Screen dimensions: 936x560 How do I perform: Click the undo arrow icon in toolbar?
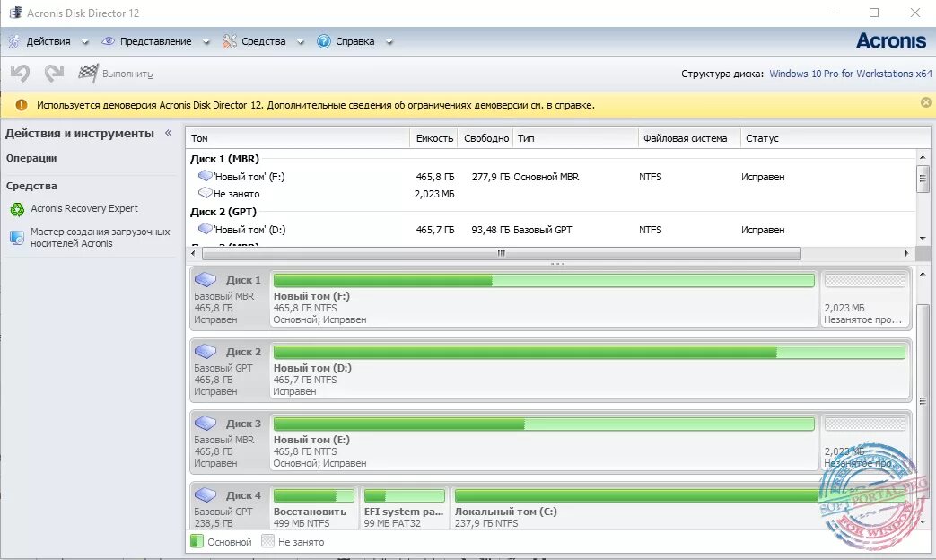click(20, 74)
